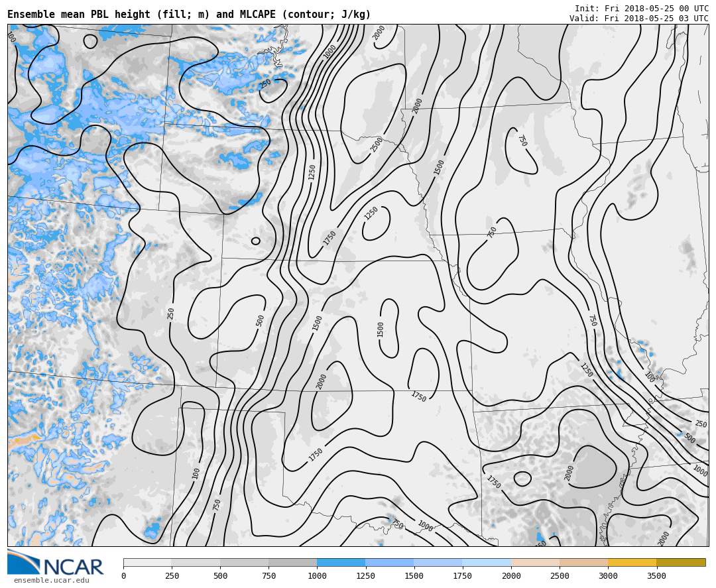The height and width of the screenshot is (588, 716).
Task: Open the ensemble.ucar.edu link
Action: (x=51, y=581)
